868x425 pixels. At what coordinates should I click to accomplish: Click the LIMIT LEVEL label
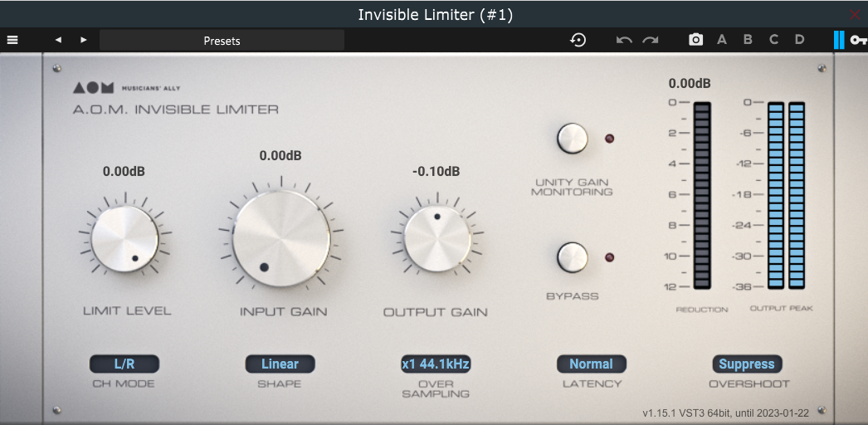127,311
